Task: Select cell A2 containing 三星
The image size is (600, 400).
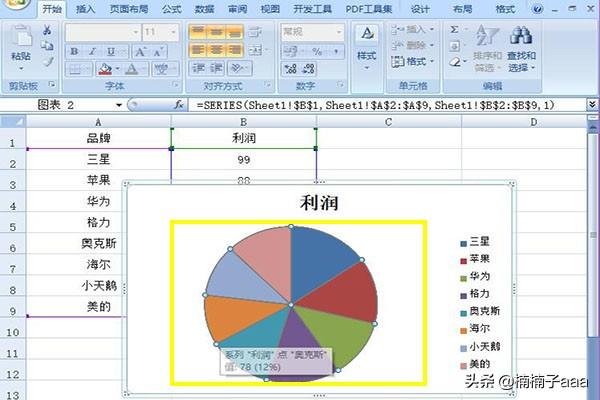Action: coord(98,159)
